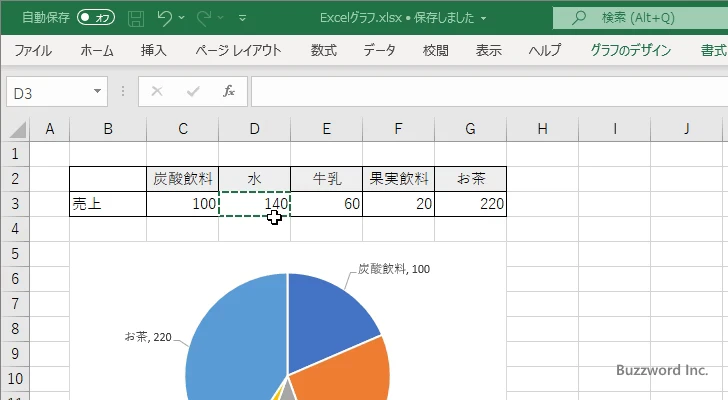Select row 1 header
This screenshot has width=728, height=400.
pyautogui.click(x=15, y=154)
